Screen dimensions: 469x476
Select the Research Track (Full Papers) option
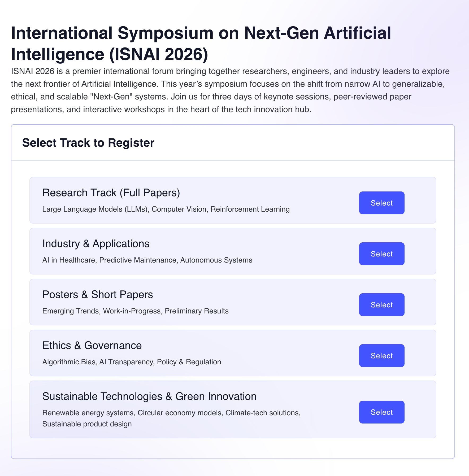tap(381, 203)
